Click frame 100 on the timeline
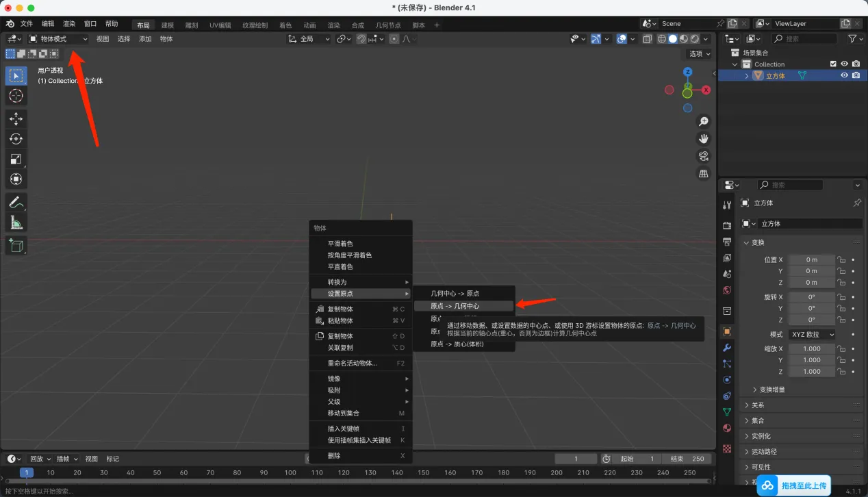This screenshot has height=497, width=868. (290, 472)
